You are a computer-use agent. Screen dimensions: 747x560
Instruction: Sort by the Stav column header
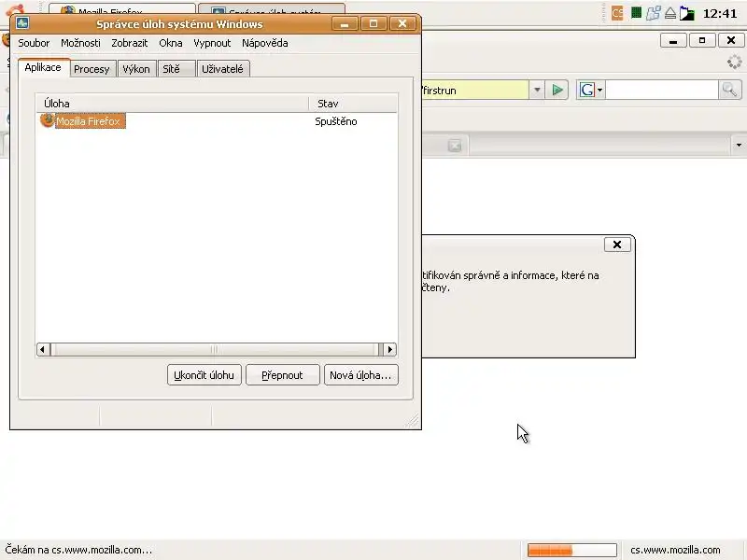353,104
